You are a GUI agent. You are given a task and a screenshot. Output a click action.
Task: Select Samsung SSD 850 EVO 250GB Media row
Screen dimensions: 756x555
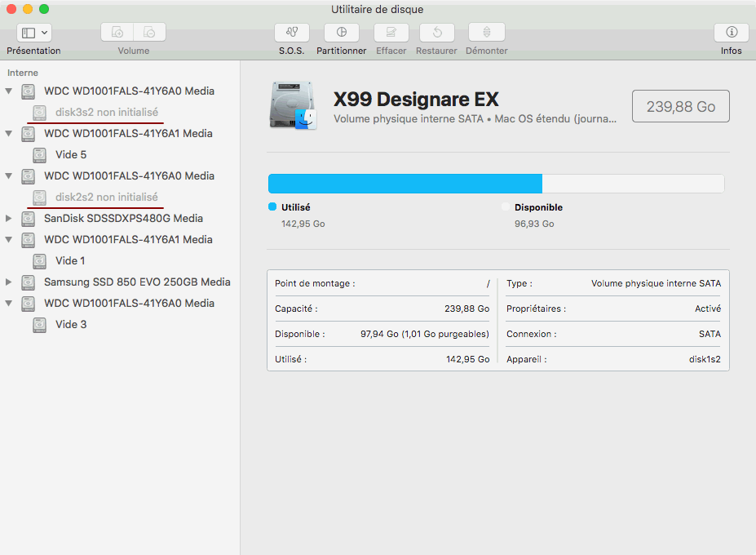point(120,282)
